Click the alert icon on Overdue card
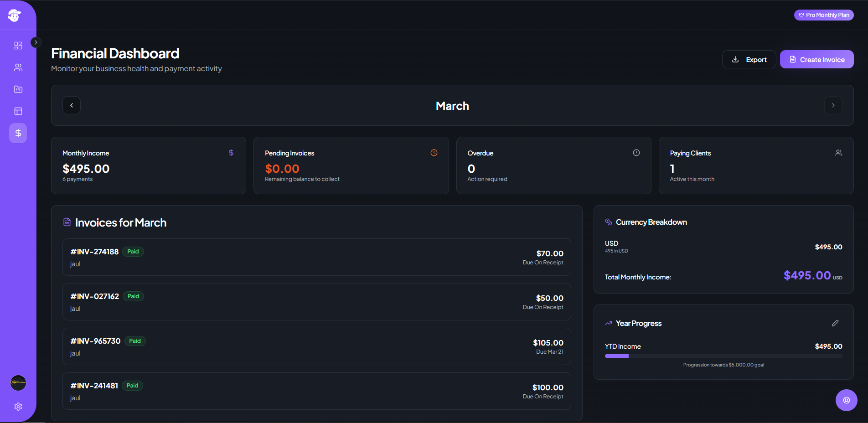Screen dimensions: 868x423 [636, 153]
